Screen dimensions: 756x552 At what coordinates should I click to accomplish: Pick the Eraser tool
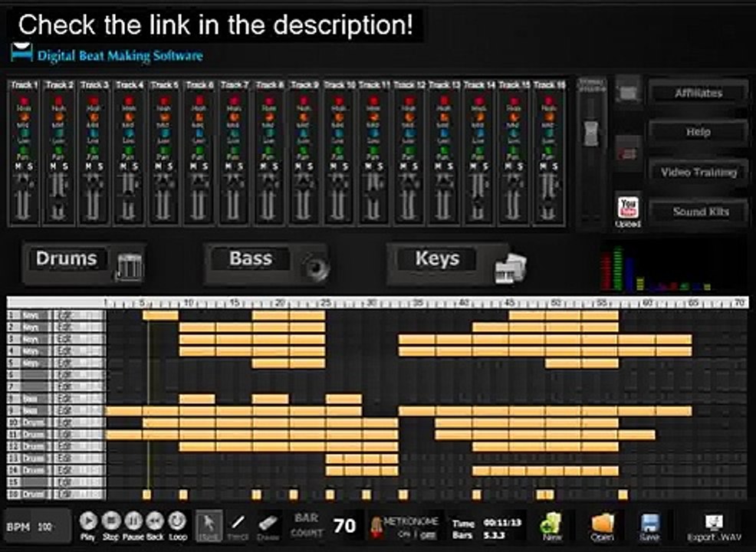268,524
